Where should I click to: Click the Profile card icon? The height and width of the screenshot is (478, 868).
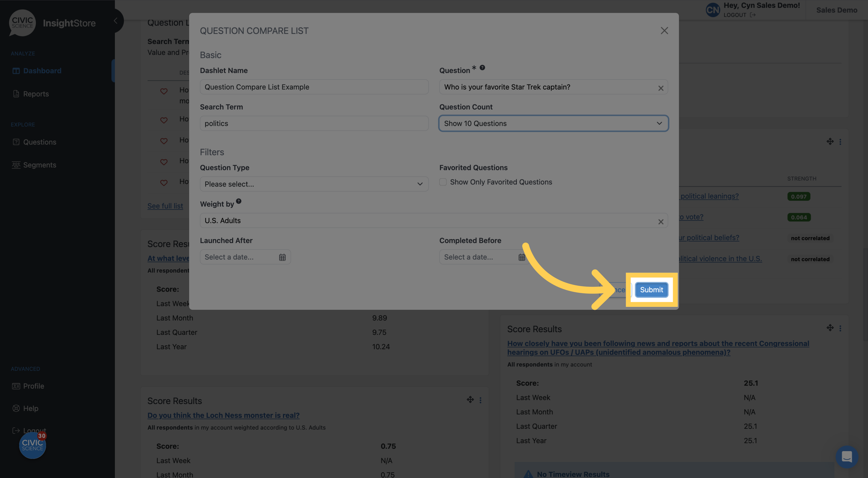tap(16, 386)
